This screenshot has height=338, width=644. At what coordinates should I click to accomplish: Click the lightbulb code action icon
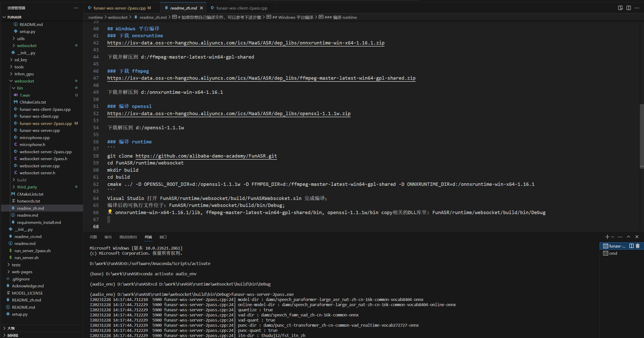click(110, 212)
